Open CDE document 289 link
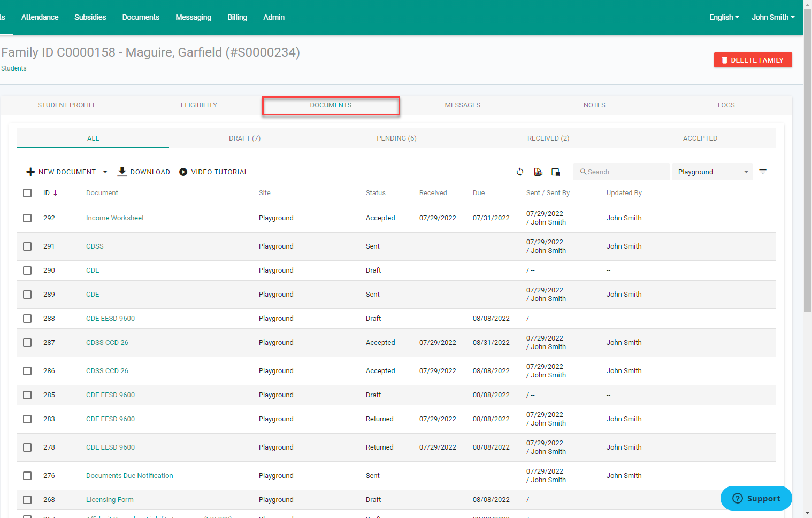Viewport: 812px width, 518px height. coord(93,295)
